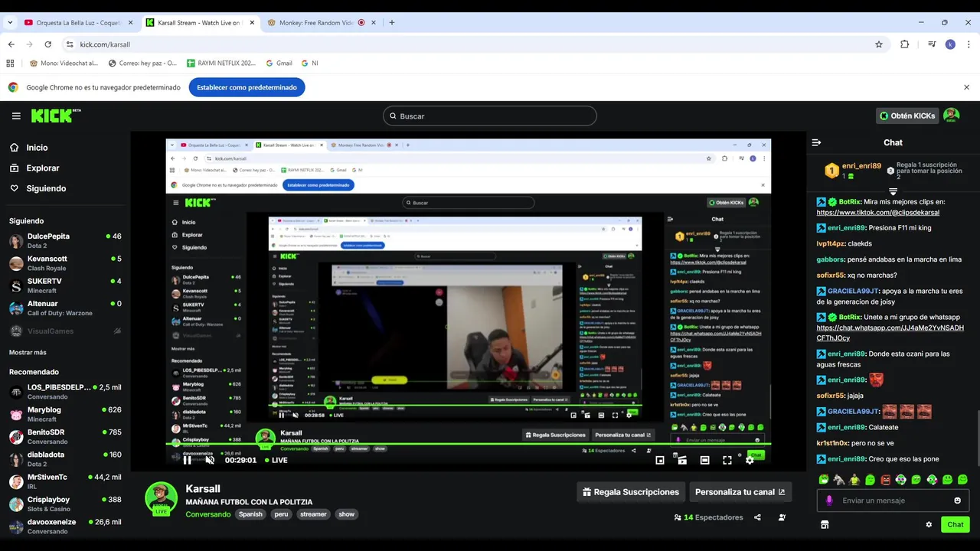The width and height of the screenshot is (980, 551).
Task: Expand gift leaderboard below enri_enri89
Action: coord(893,191)
